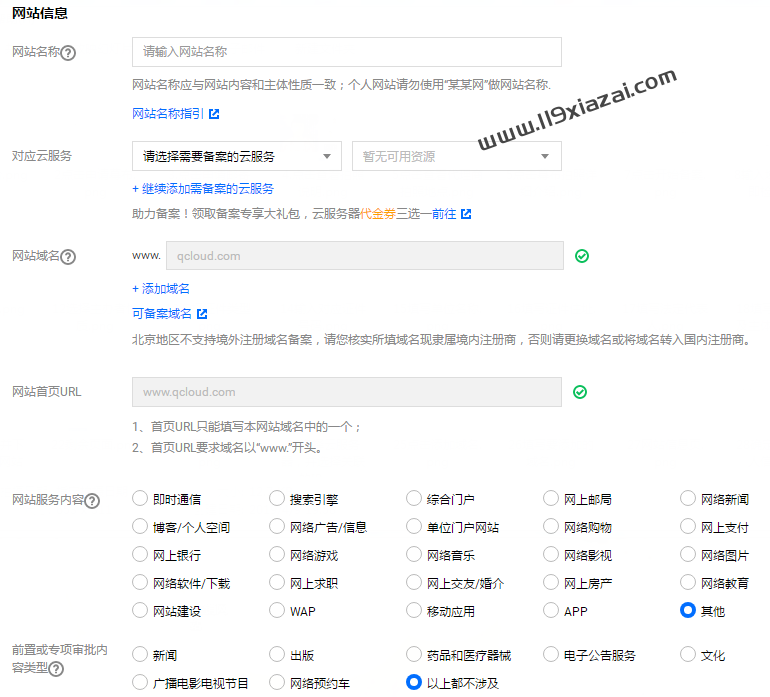This screenshot has width=770, height=697.
Task: Open 网站名称指引 link
Action: [168, 114]
